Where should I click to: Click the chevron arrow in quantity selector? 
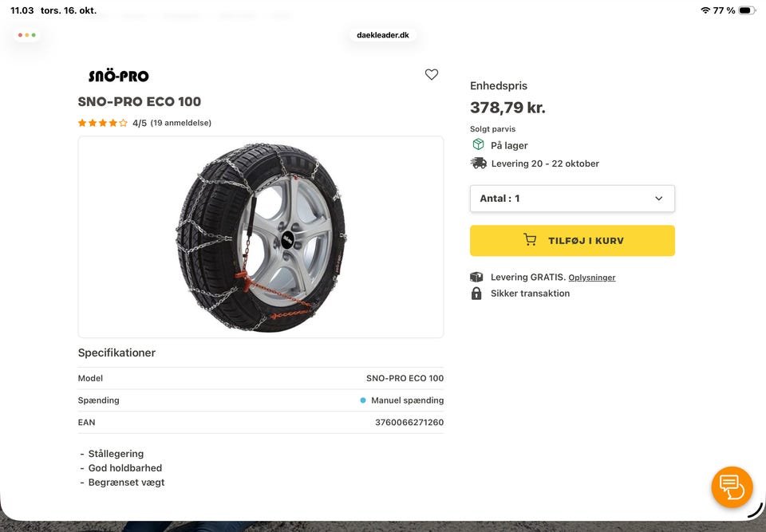click(658, 199)
